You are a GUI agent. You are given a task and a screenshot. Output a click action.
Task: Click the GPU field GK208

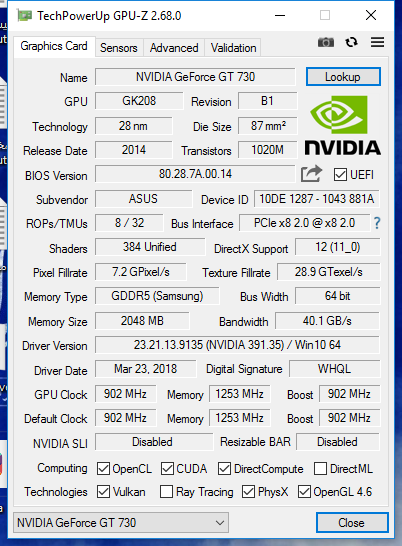[139, 101]
